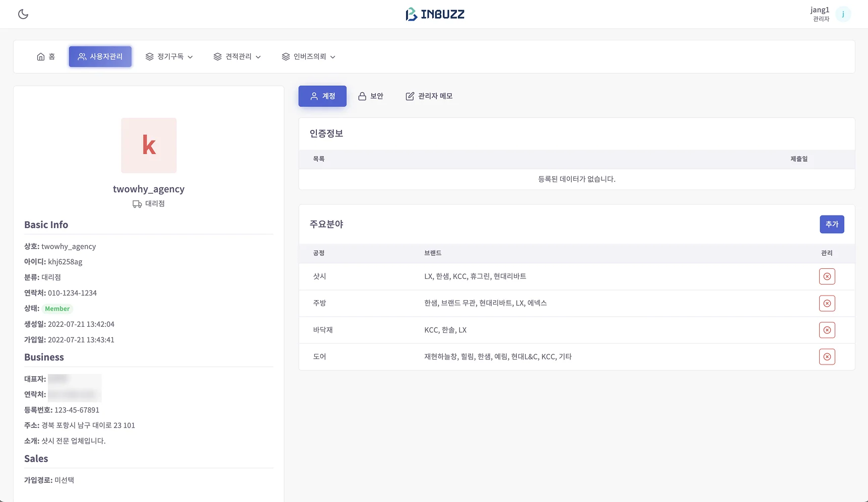
Task: Click brands 'LX, 한샘, KCC, 휴그린, 현대리바트'
Action: (475, 276)
